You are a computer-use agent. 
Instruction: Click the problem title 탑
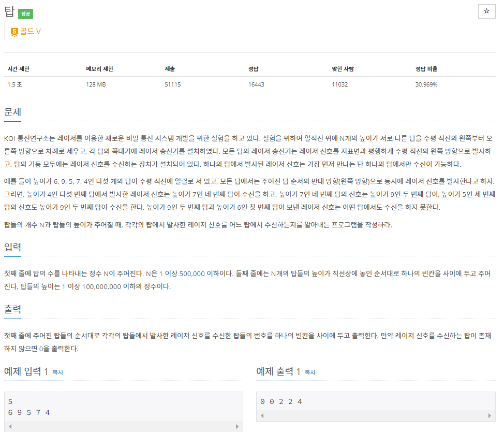9,12
